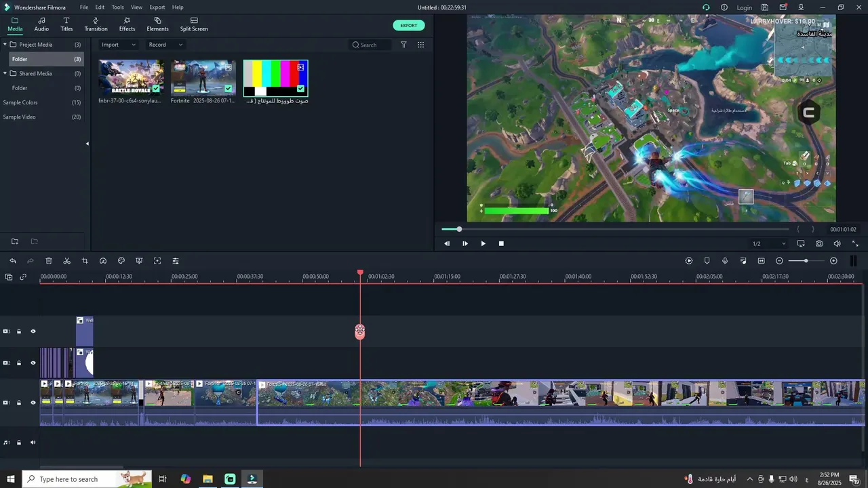868x488 pixels.
Task: Open the audio mixer icon
Action: click(x=743, y=261)
